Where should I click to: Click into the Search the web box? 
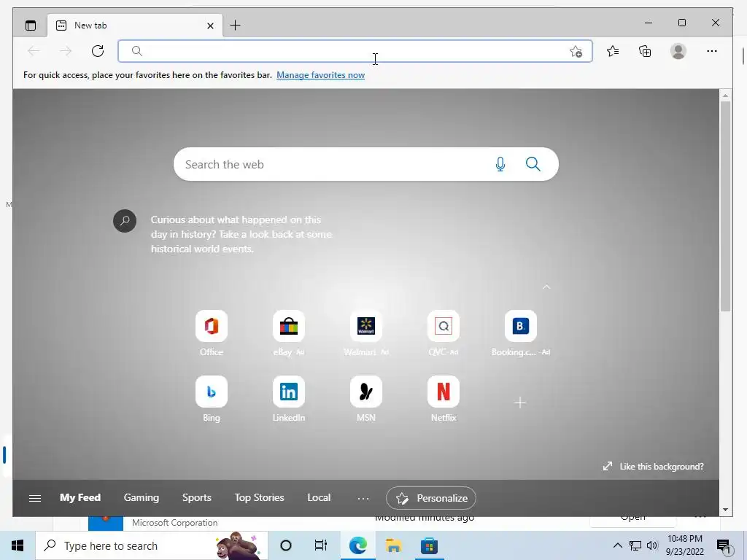pos(366,164)
